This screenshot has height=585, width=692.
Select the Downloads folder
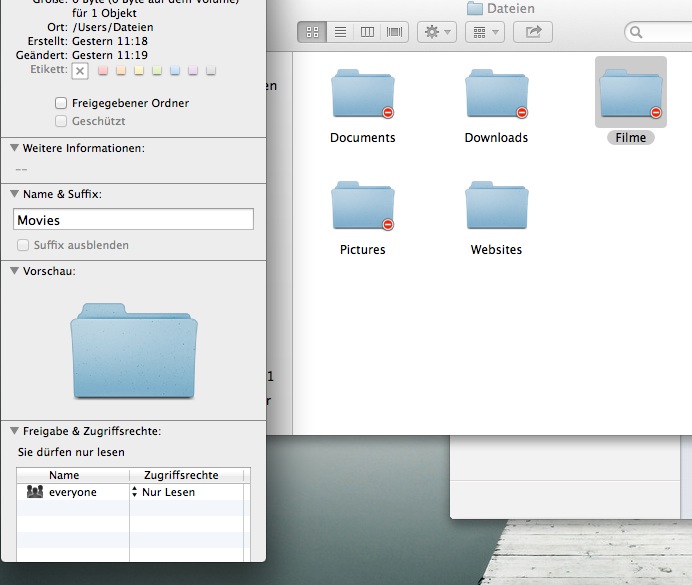click(x=496, y=96)
